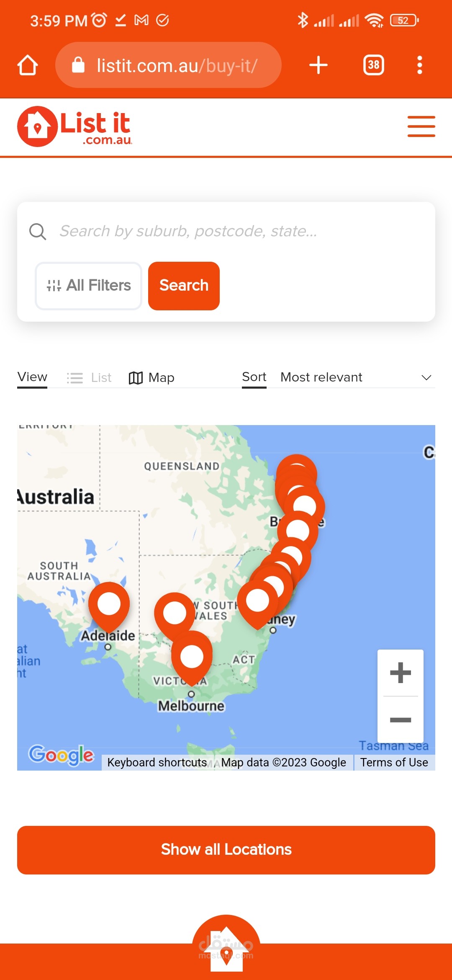The height and width of the screenshot is (980, 452).
Task: Expand the Most relevant sort dropdown
Action: point(357,377)
